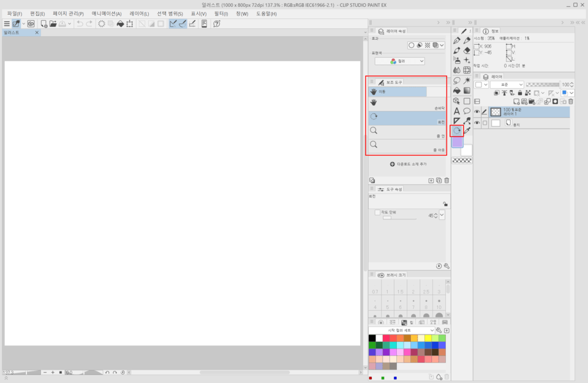Create new layer folder icon
This screenshot has width=588, height=383.
coord(532,102)
